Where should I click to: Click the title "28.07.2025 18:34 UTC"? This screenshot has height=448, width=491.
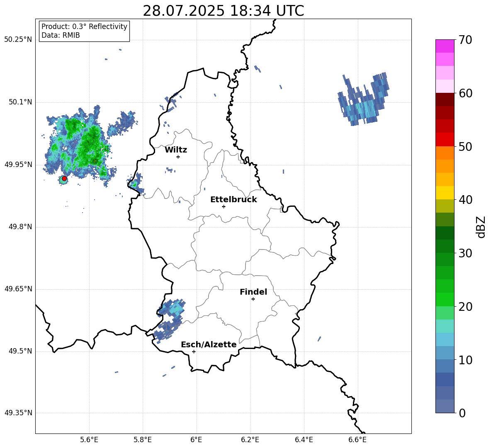(x=223, y=11)
